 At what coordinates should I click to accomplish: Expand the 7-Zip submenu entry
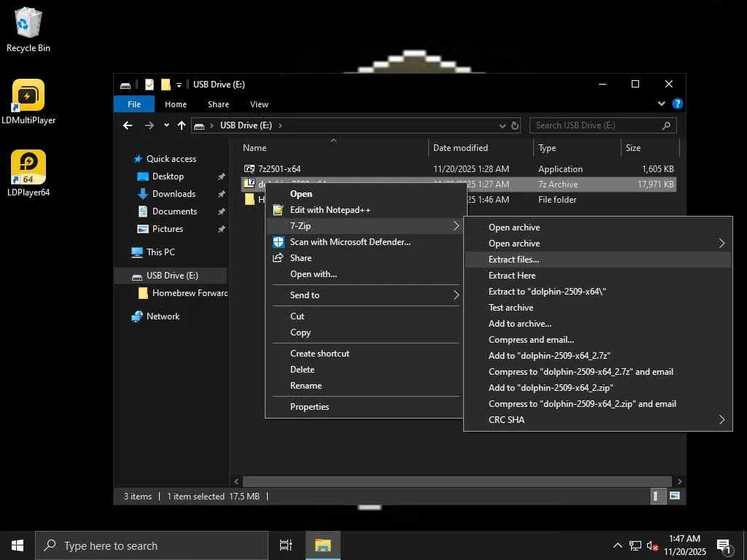pyautogui.click(x=365, y=226)
